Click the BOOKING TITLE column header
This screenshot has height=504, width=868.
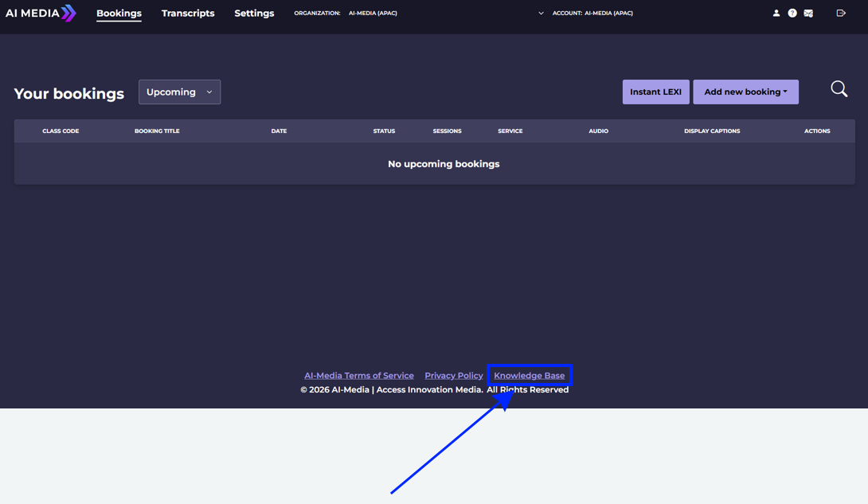point(157,131)
